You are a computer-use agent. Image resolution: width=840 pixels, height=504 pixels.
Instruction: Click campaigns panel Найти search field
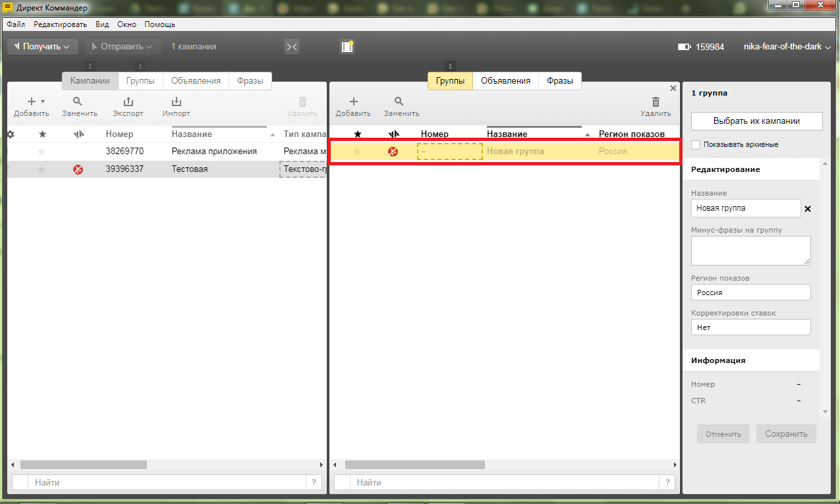[x=167, y=483]
